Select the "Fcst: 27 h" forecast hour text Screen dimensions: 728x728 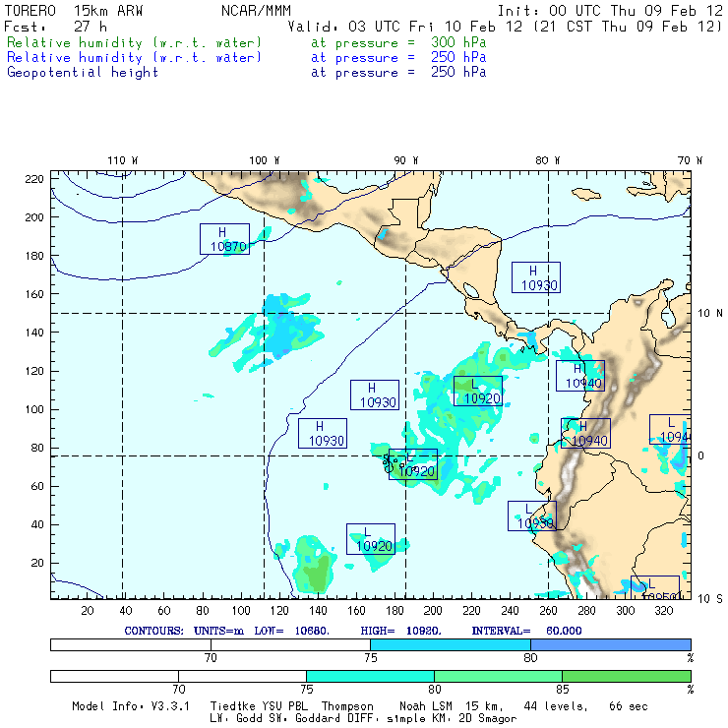tap(55, 27)
